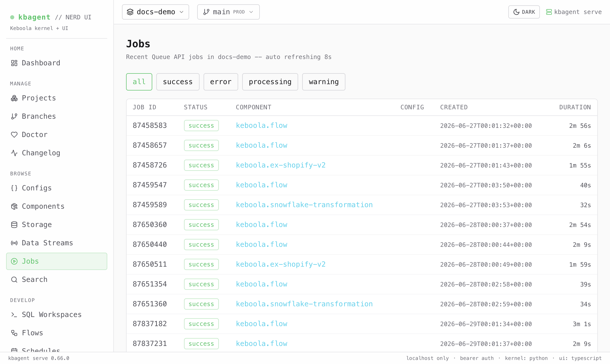Open Changelog page
The width and height of the screenshot is (610, 364).
pos(57,153)
